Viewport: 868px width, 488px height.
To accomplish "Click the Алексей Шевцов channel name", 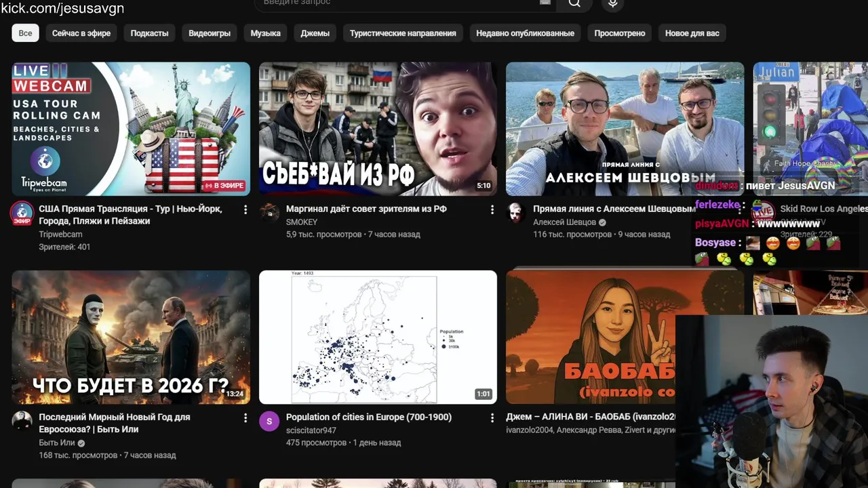I will point(564,222).
